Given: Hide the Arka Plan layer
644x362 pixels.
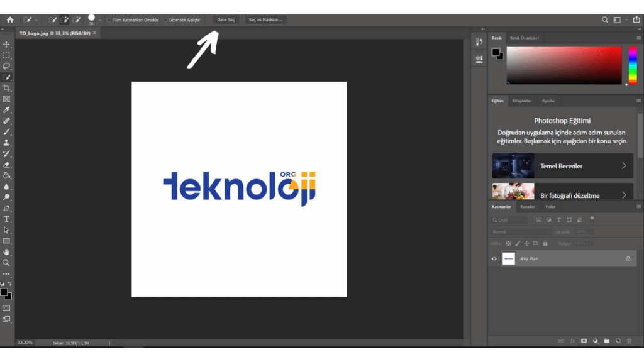Looking at the screenshot, I should [x=494, y=259].
